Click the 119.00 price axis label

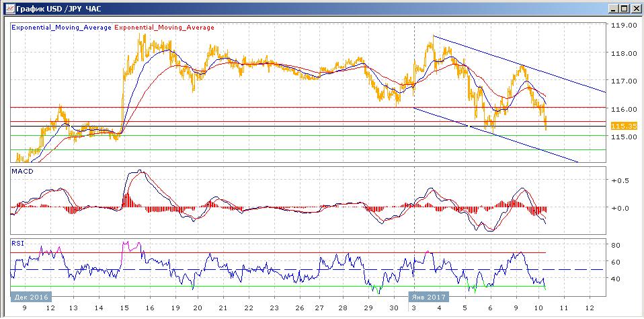(x=625, y=25)
